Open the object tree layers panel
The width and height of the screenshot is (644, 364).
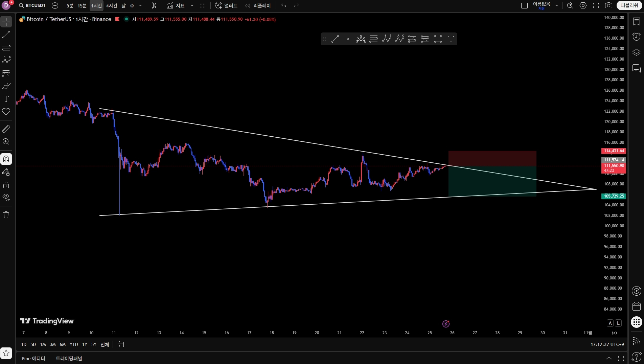coord(636,52)
